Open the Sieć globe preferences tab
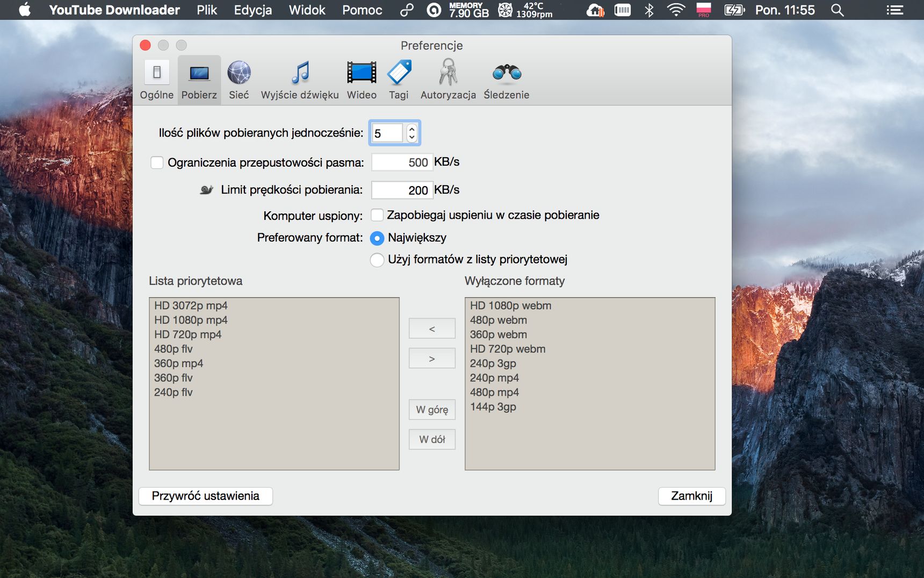The width and height of the screenshot is (924, 578). [239, 80]
